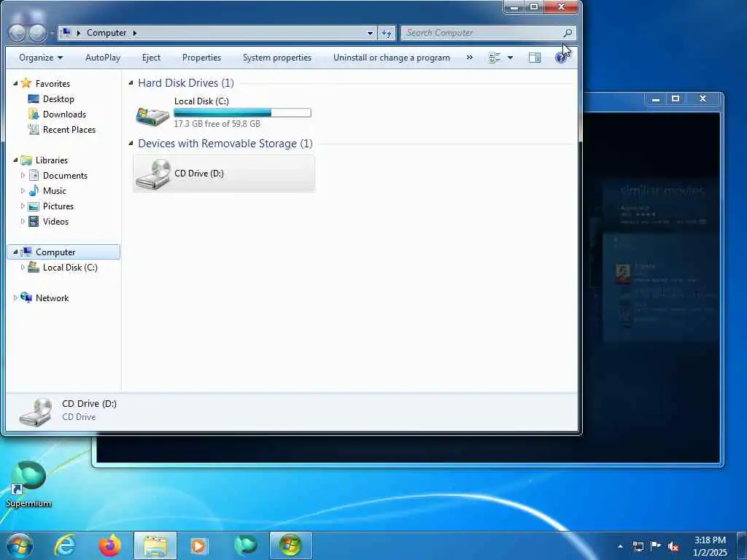The height and width of the screenshot is (560, 747).
Task: Collapse Devices with Removable Storage group
Action: tap(131, 144)
